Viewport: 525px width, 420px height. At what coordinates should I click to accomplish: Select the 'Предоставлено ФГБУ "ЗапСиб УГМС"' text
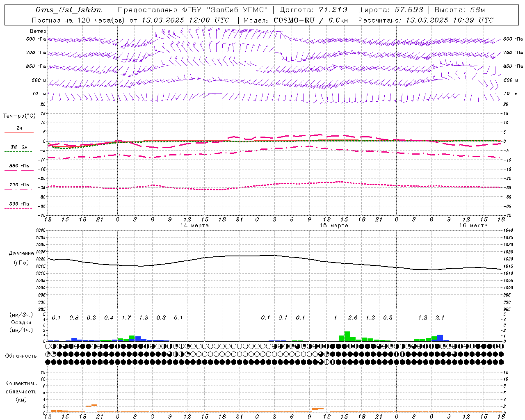(x=193, y=10)
